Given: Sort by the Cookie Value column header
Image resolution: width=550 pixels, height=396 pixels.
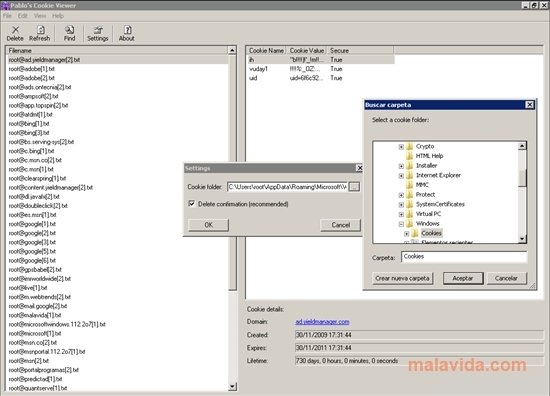Looking at the screenshot, I should point(307,51).
